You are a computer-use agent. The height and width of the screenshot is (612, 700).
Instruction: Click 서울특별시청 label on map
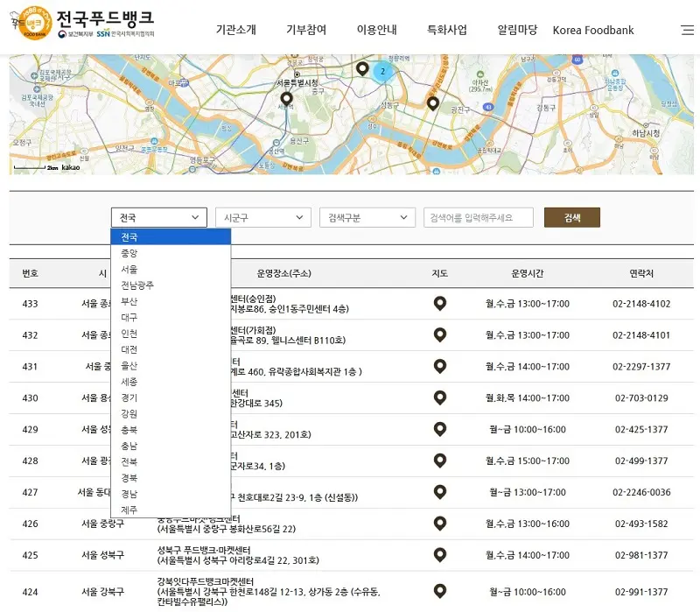pyautogui.click(x=297, y=82)
